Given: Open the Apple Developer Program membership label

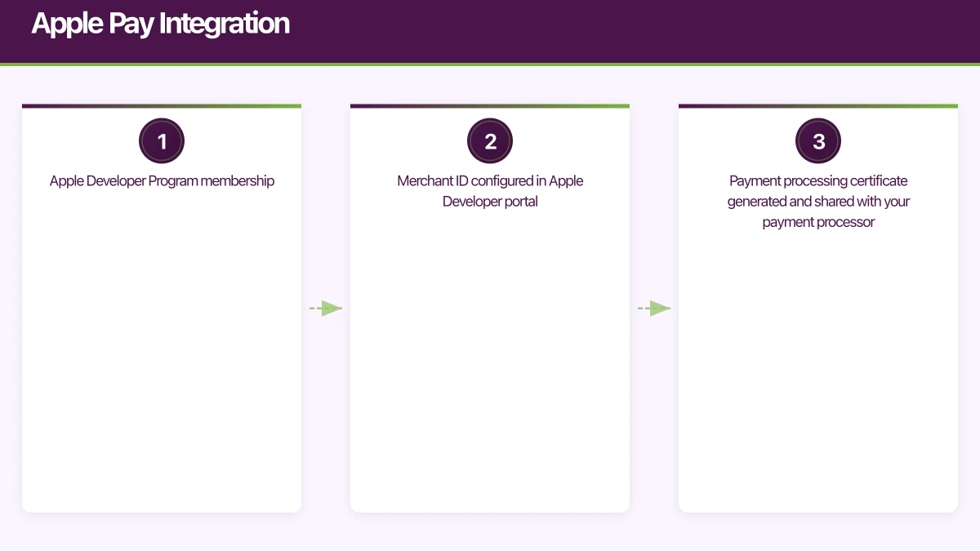Looking at the screenshot, I should 162,180.
